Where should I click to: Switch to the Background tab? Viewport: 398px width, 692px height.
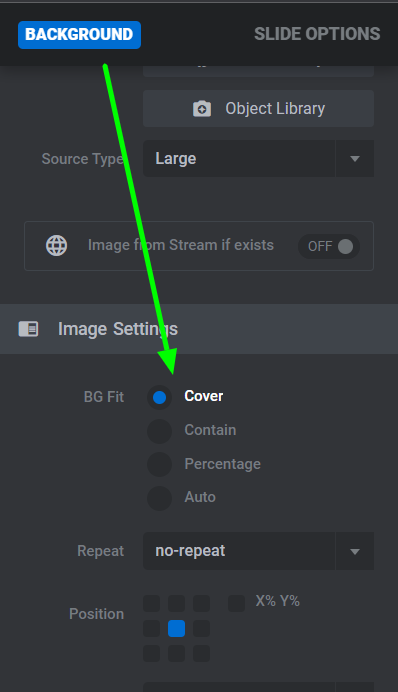pos(79,34)
